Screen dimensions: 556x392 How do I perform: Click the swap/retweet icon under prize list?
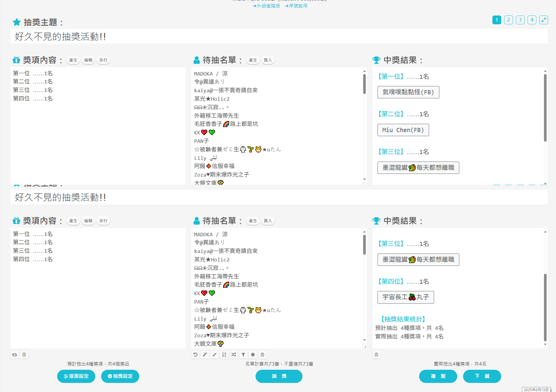point(14,355)
